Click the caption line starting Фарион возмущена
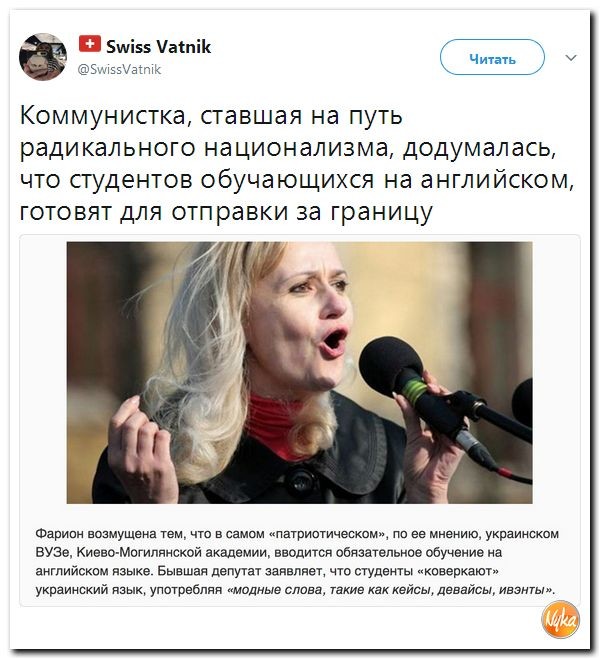The height and width of the screenshot is (660, 601). tap(297, 534)
